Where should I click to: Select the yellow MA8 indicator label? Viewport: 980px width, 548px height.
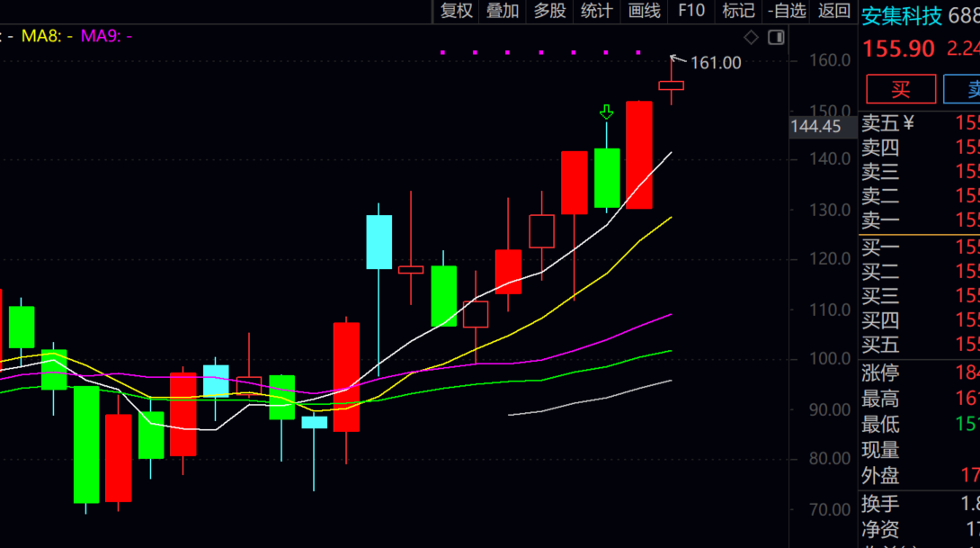coord(47,36)
